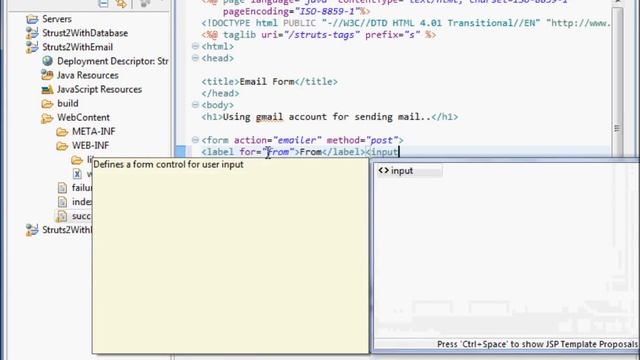This screenshot has width=640, height=360.
Task: Click the WEB-INF folder icon
Action: click(x=62, y=146)
